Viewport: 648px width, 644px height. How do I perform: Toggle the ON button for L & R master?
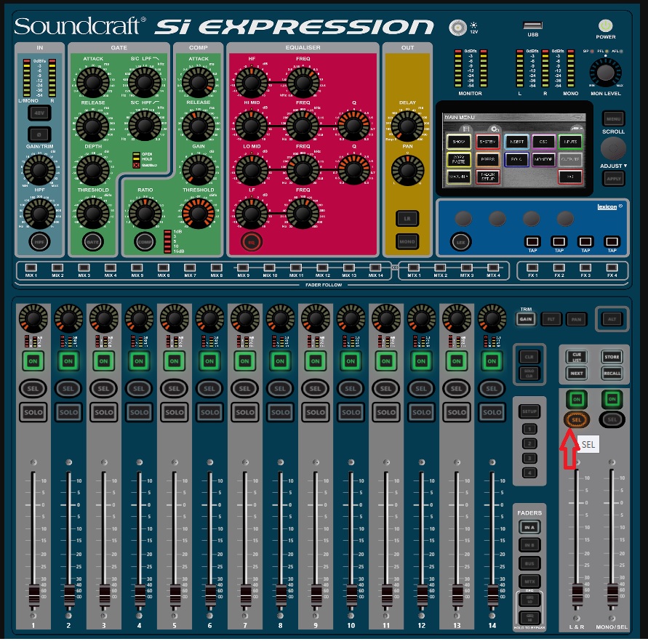coord(577,399)
